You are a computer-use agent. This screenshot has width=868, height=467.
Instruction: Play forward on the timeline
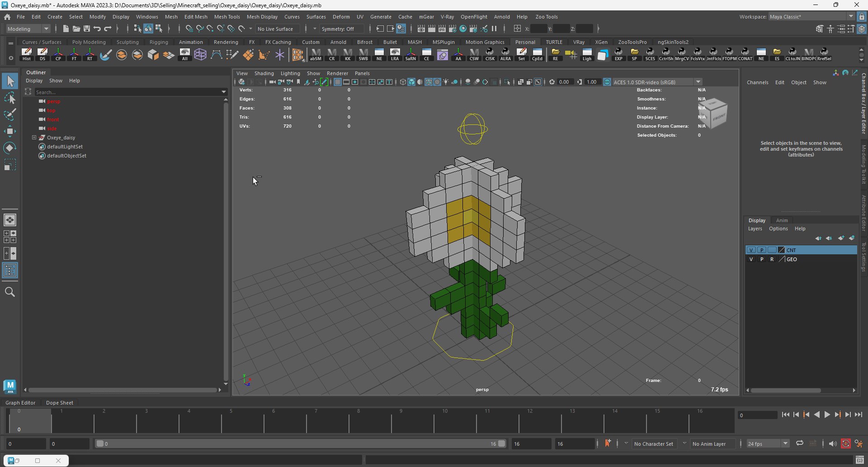(x=827, y=415)
